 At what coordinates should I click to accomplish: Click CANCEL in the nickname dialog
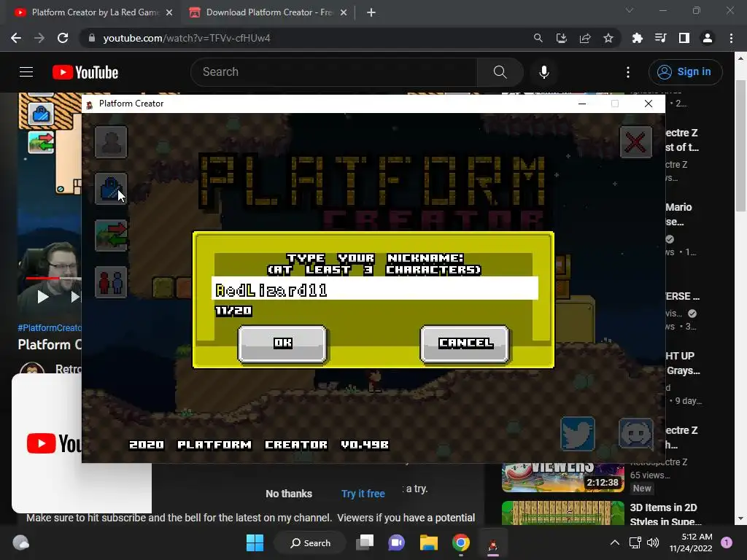tap(465, 343)
